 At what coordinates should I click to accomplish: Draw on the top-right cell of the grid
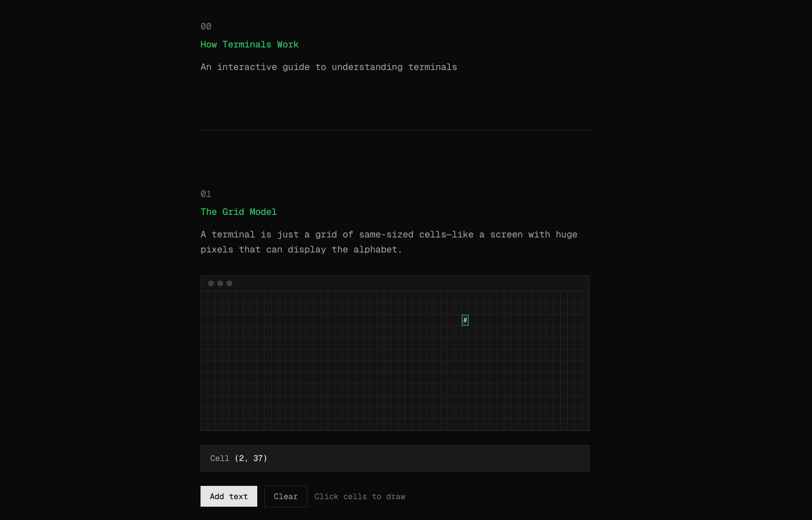tap(585, 297)
